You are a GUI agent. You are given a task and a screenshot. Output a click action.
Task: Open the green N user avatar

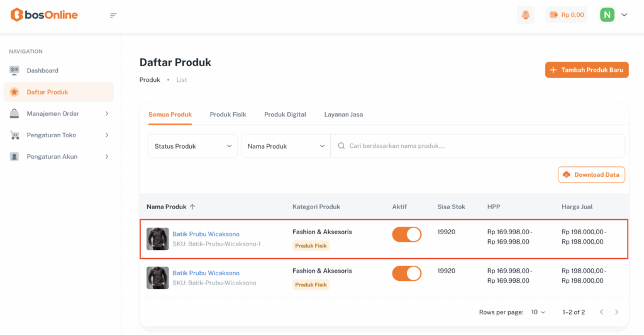pos(607,14)
